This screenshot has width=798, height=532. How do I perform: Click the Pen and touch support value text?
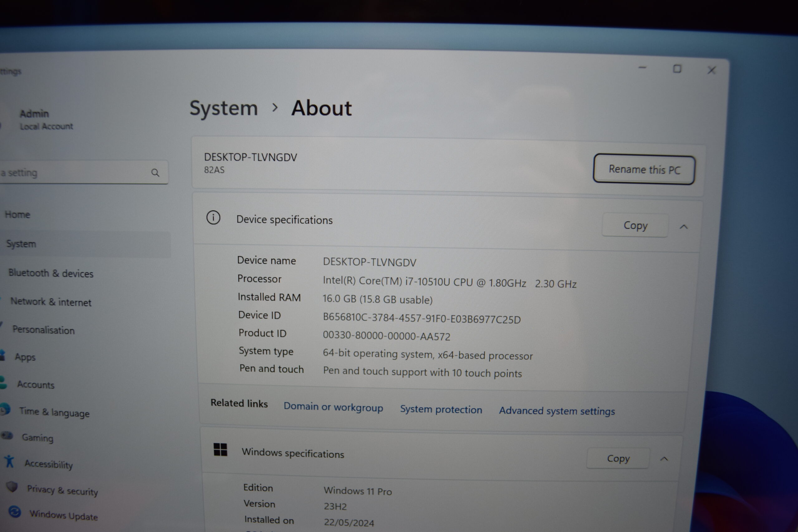point(422,372)
